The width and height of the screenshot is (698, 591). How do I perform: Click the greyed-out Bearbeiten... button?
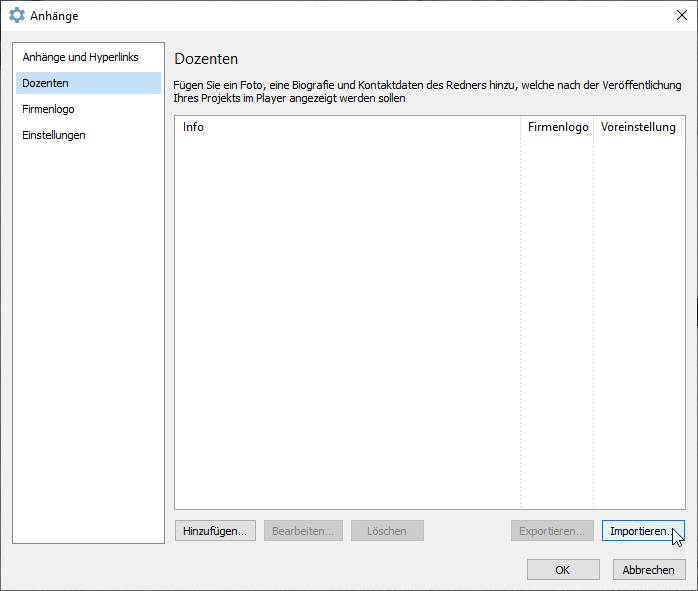click(x=304, y=531)
